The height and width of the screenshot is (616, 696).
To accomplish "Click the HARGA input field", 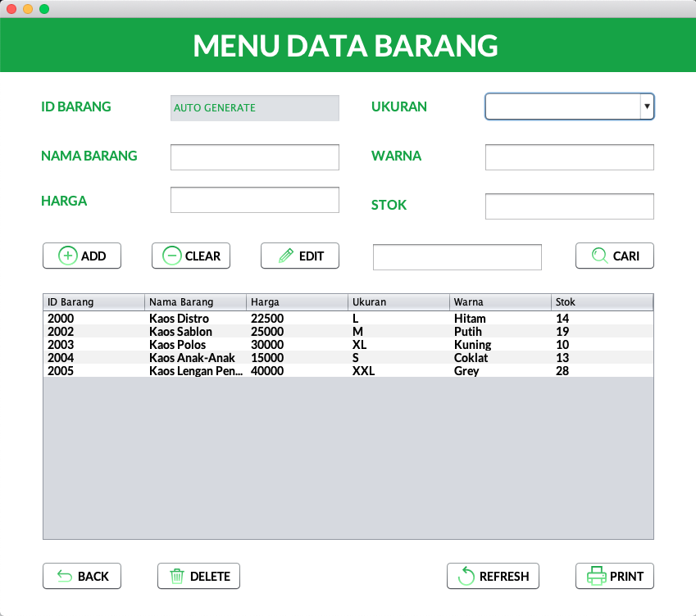I will click(x=254, y=199).
